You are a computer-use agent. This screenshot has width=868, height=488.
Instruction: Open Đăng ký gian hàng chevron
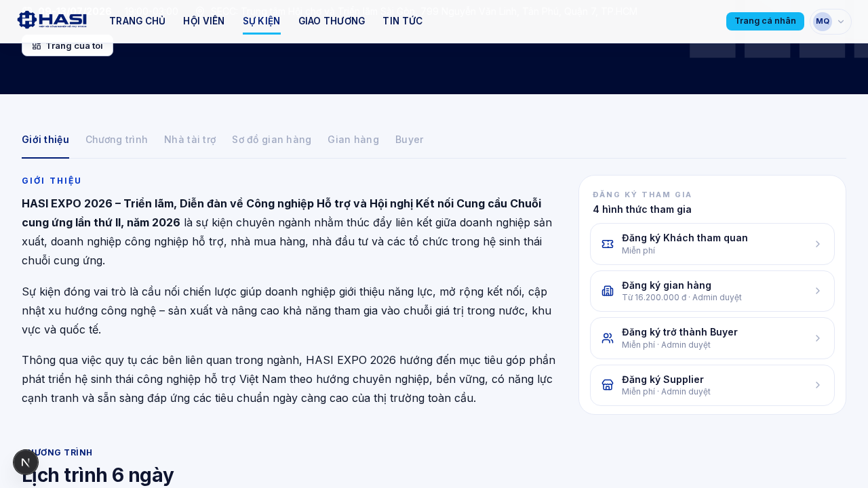[x=818, y=291]
